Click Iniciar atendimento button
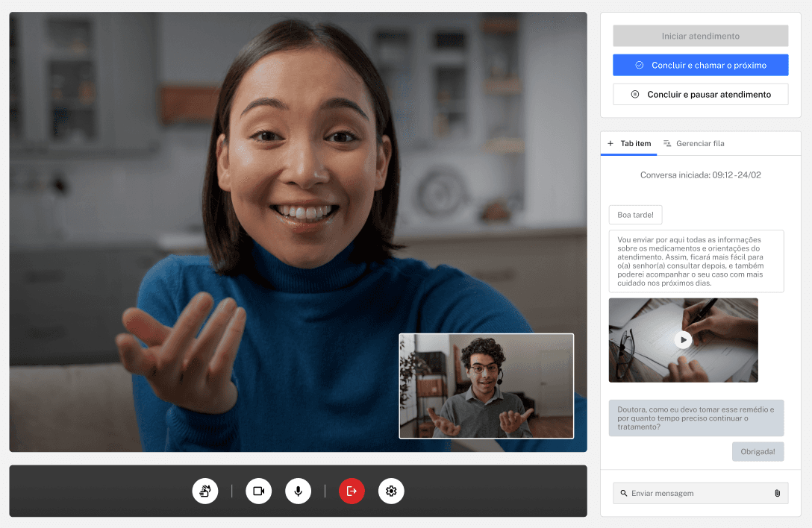 [700, 37]
